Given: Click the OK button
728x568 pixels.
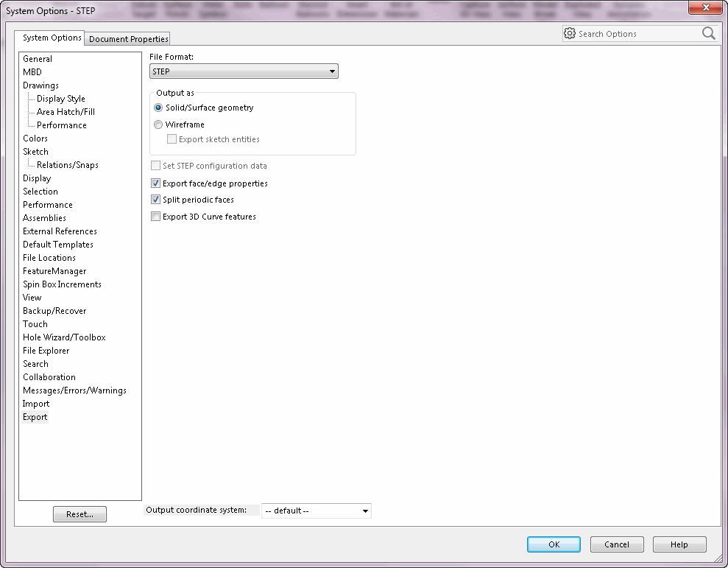Looking at the screenshot, I should click(554, 544).
